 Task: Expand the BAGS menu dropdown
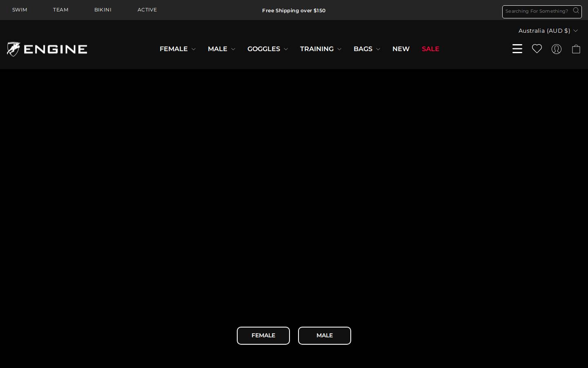click(367, 49)
